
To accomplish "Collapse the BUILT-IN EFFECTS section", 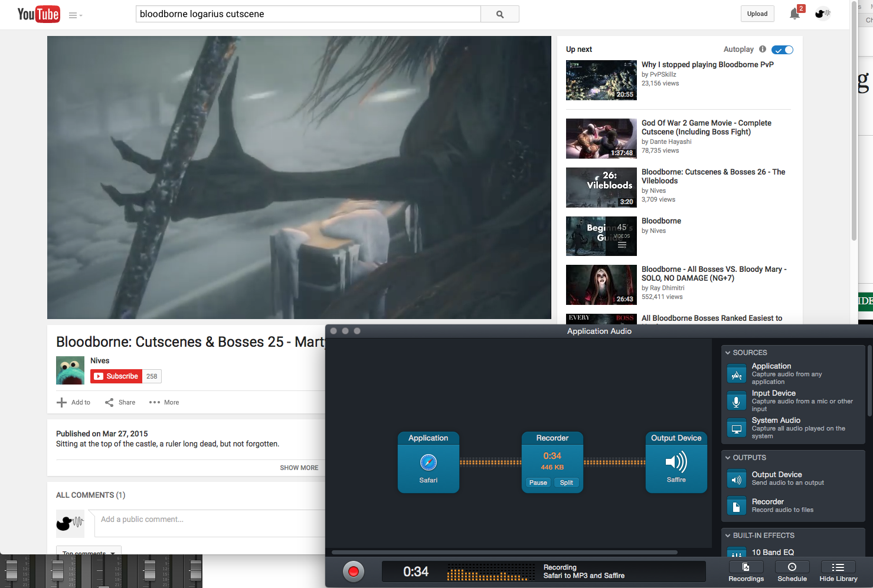I will pyautogui.click(x=728, y=536).
